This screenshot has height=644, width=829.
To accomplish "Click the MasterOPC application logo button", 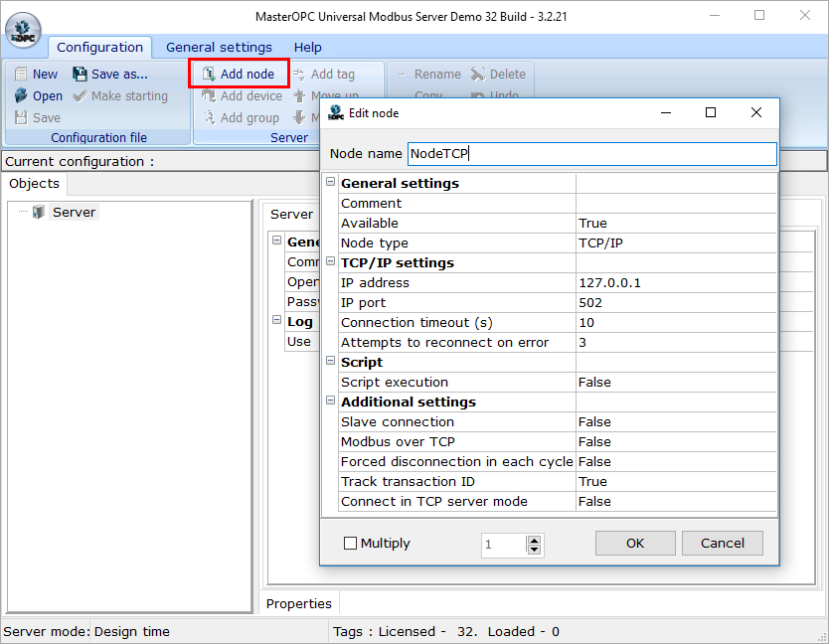I will coord(23,30).
